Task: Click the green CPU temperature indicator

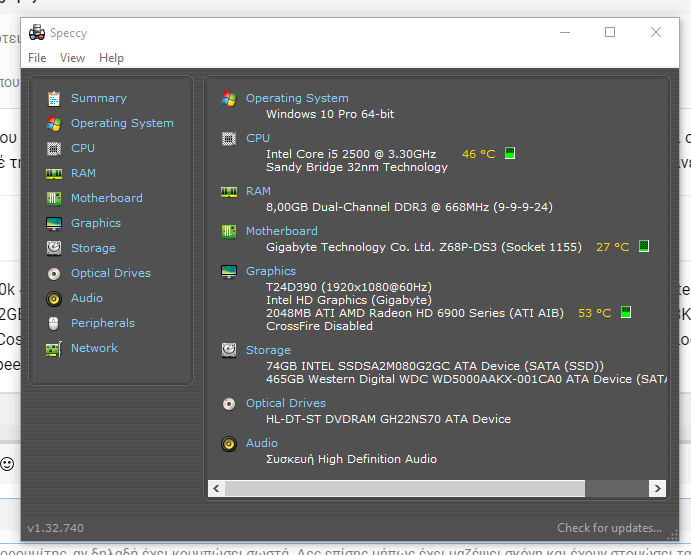Action: click(510, 154)
